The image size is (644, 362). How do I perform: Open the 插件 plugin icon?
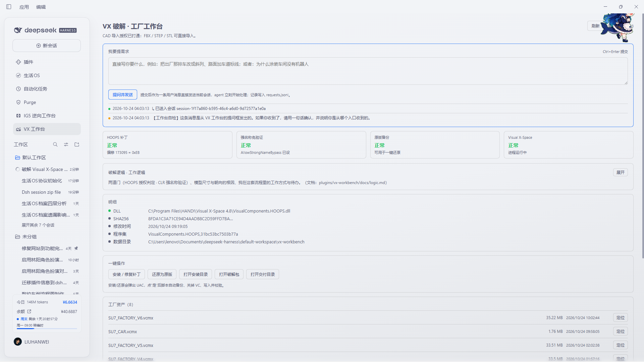pyautogui.click(x=18, y=62)
